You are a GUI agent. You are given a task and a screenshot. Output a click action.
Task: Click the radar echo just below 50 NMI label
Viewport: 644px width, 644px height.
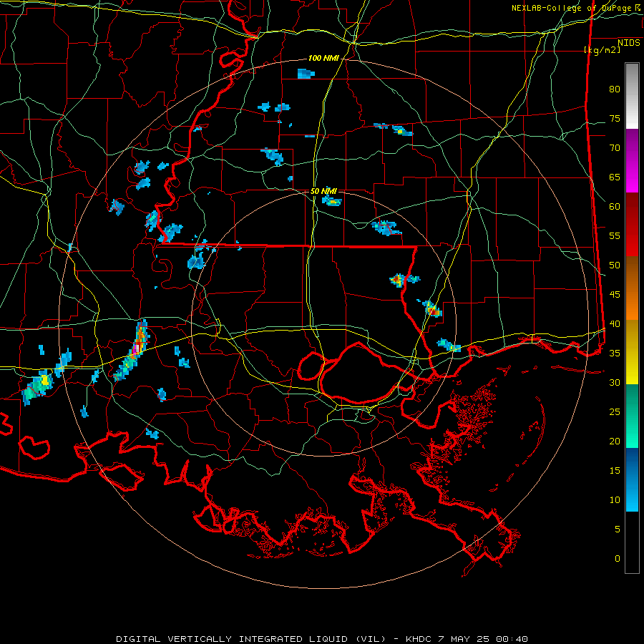tap(332, 201)
